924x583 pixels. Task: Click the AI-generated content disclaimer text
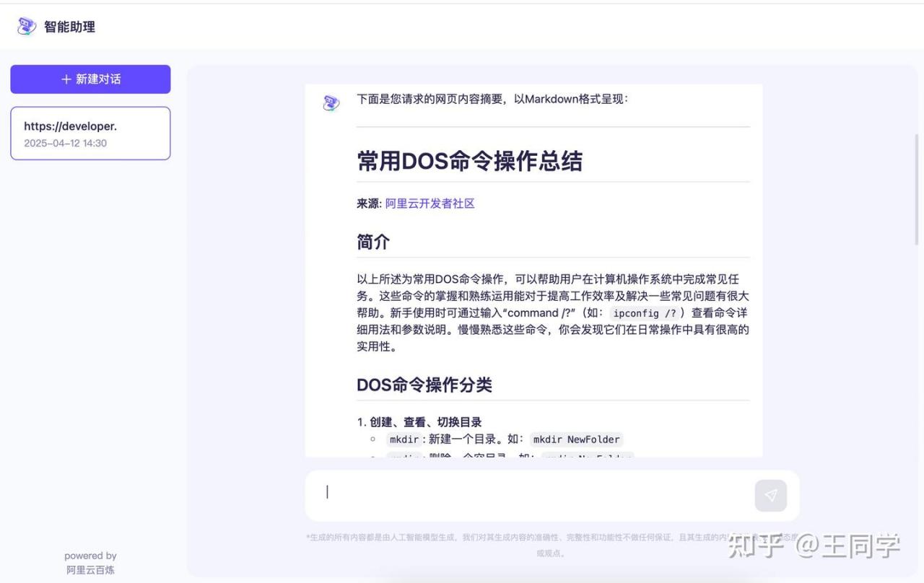[552, 545]
